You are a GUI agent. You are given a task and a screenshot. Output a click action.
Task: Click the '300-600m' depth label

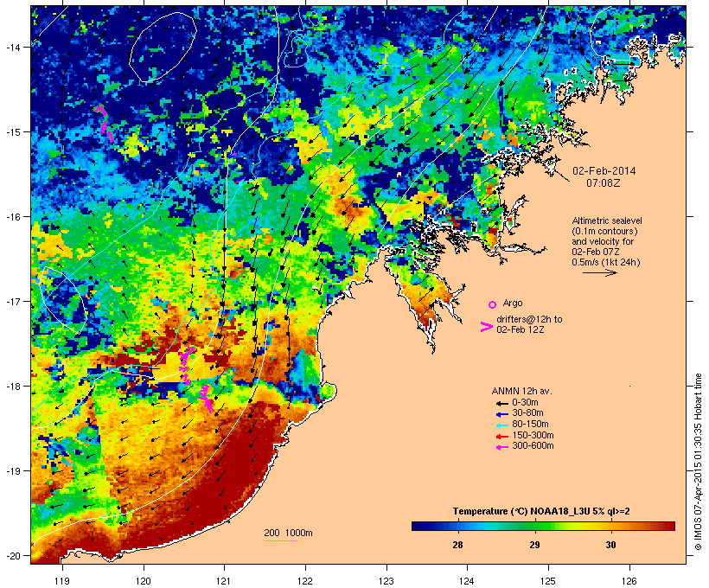point(533,446)
